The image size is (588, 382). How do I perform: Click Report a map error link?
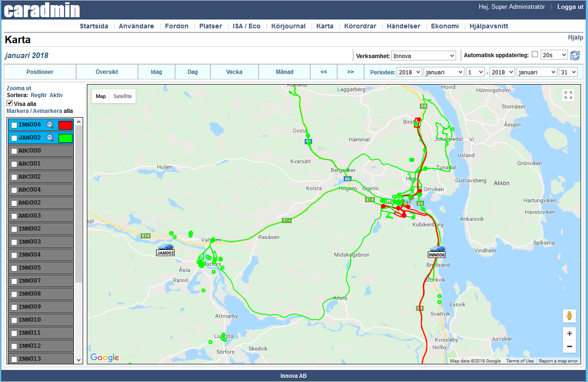(x=558, y=361)
